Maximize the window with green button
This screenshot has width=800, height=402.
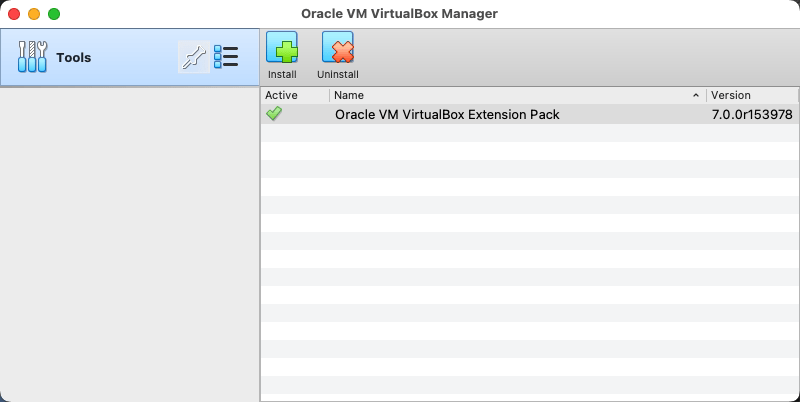click(54, 14)
